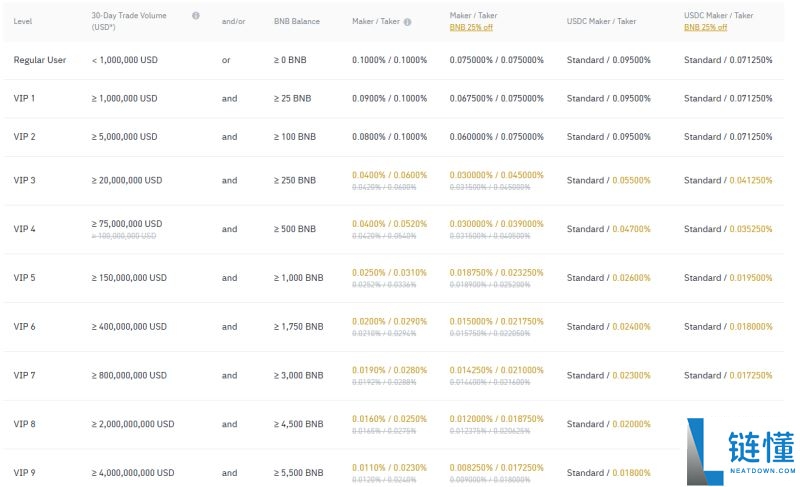Click the ≥ 250 BNB balance cell
The image size is (800, 487).
click(295, 180)
